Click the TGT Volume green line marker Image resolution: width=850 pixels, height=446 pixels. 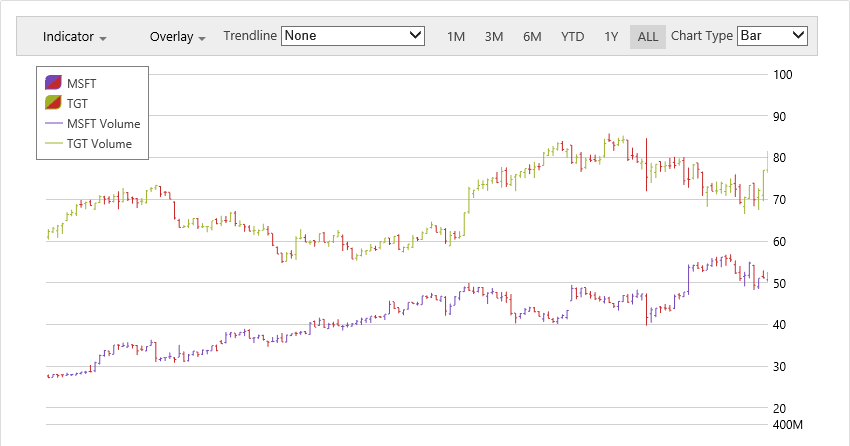(x=54, y=144)
